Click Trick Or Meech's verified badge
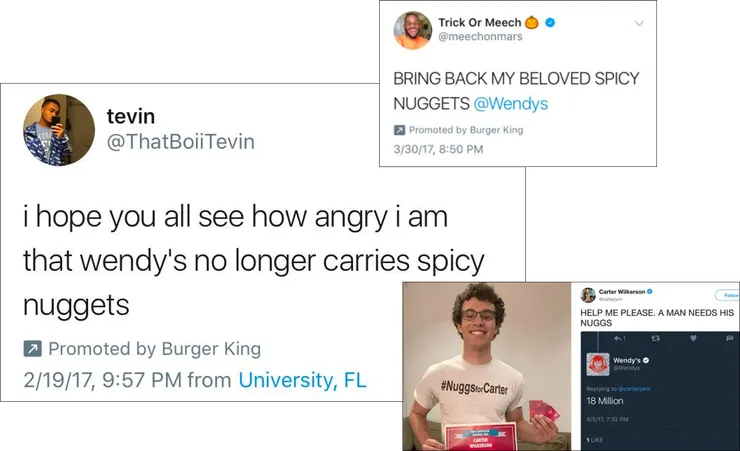This screenshot has width=740, height=451. point(550,22)
